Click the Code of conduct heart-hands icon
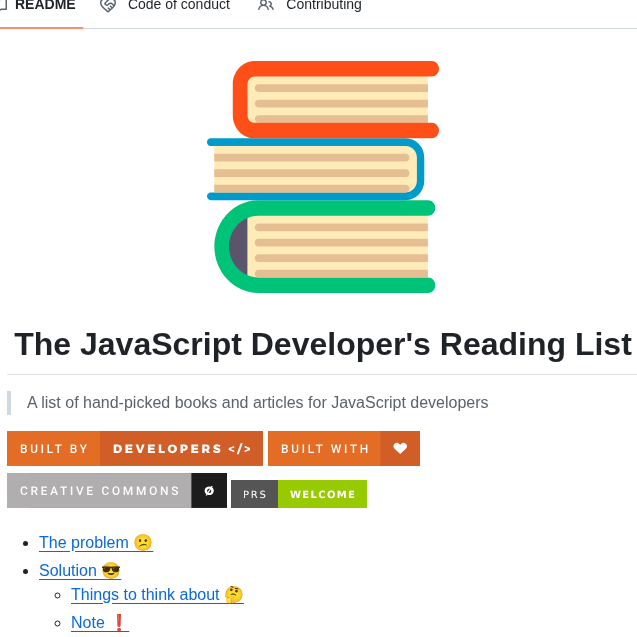The width and height of the screenshot is (637, 637). click(x=108, y=6)
